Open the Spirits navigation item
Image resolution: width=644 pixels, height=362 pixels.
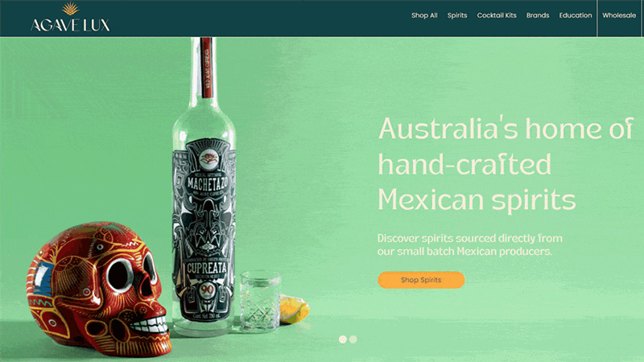pos(457,15)
